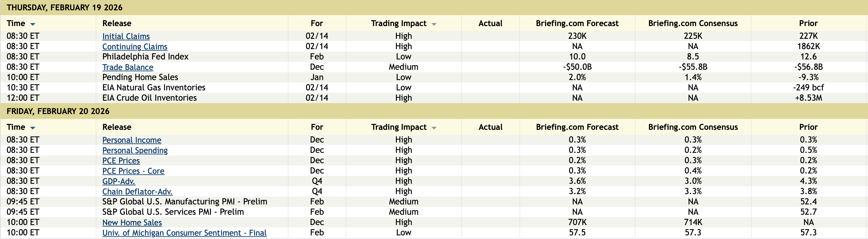Viewport: 868px width, 239px height.
Task: Open the New Home Sales link
Action: (132, 223)
